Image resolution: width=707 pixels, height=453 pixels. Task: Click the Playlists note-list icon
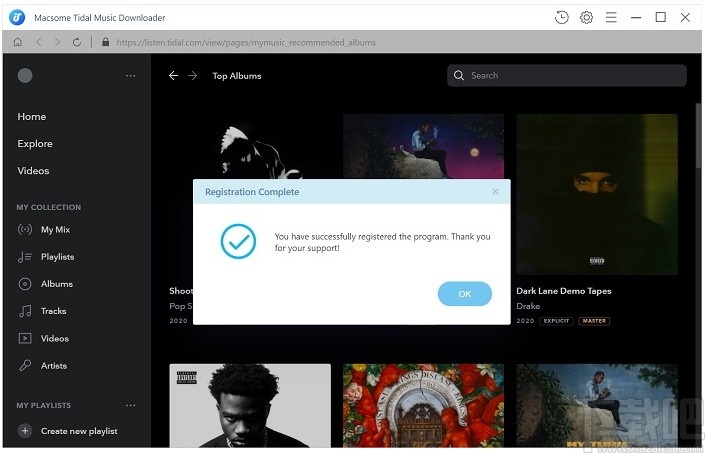tap(25, 257)
